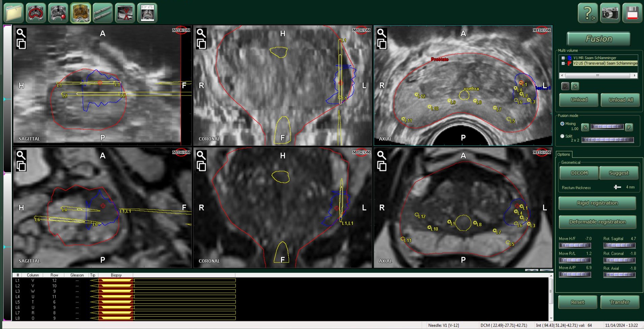Adjust the Split 2 x 2 slider
The height and width of the screenshot is (329, 644).
pyautogui.click(x=608, y=140)
